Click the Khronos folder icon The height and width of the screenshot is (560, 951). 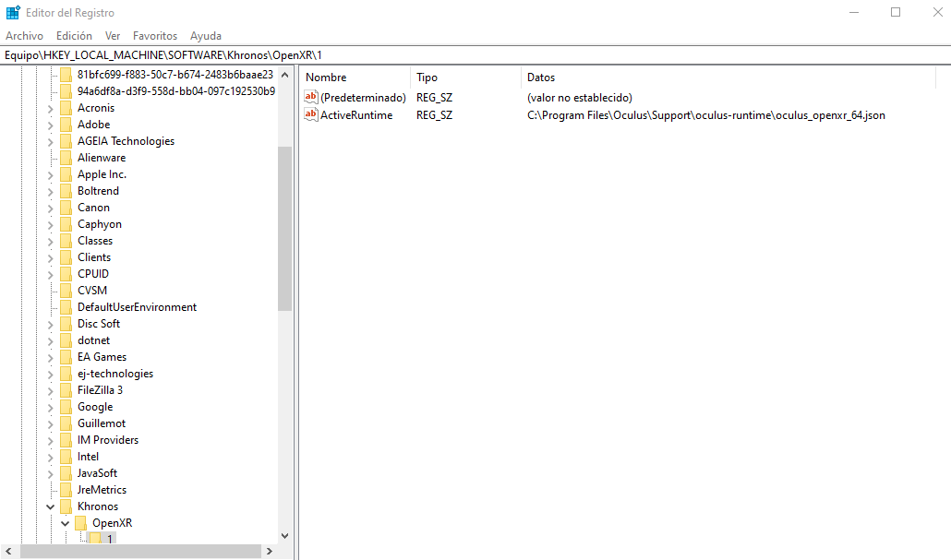66,506
